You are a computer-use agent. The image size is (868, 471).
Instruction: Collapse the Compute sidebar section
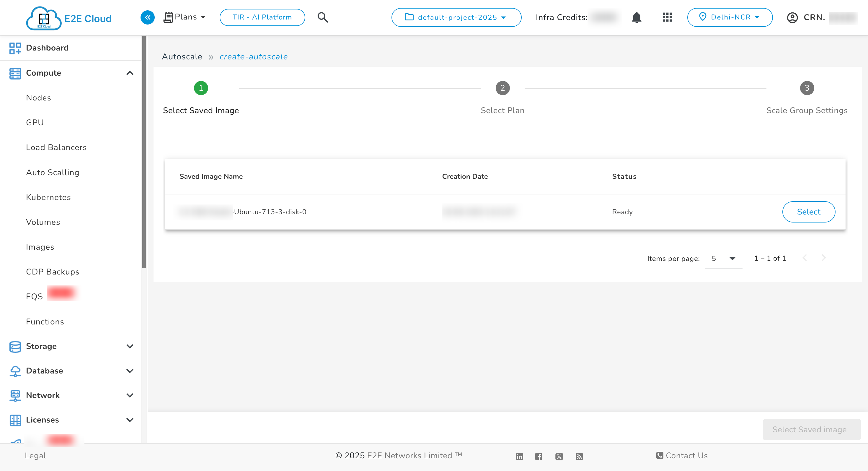[x=130, y=73]
